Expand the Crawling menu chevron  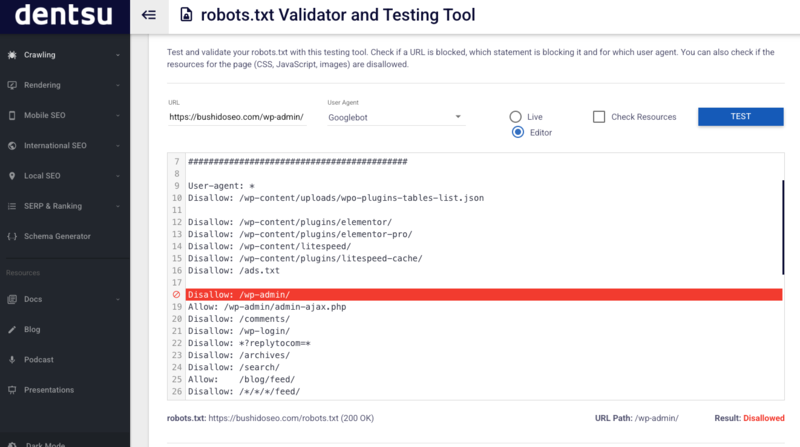[118, 55]
